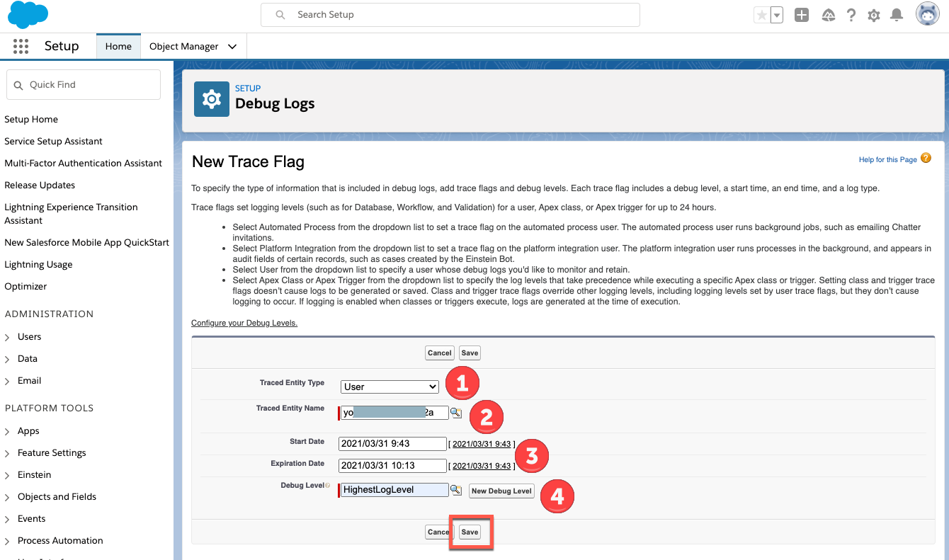
Task: Click into the Expiration Date field
Action: click(x=392, y=465)
